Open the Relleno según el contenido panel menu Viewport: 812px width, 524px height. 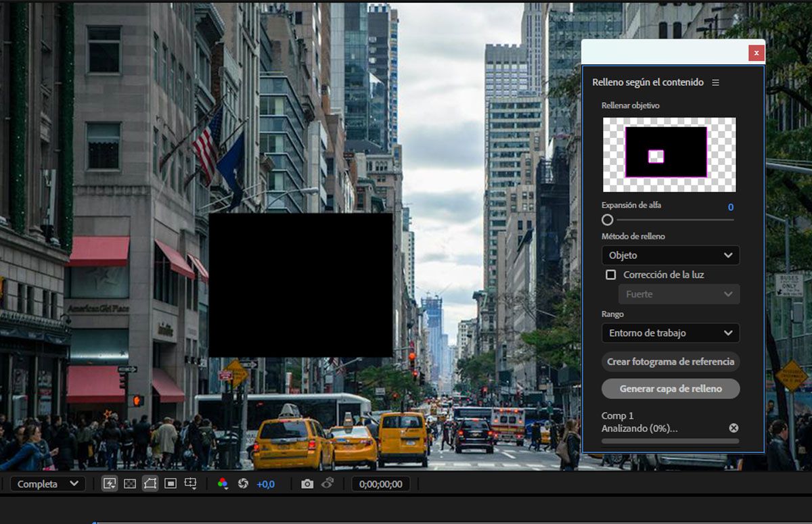click(x=717, y=82)
